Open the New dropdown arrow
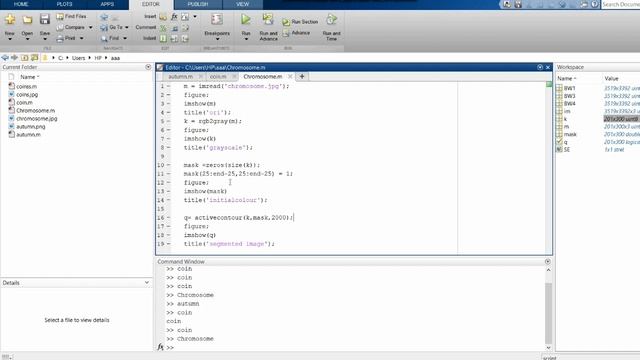The width and height of the screenshot is (640, 360). pos(10,39)
